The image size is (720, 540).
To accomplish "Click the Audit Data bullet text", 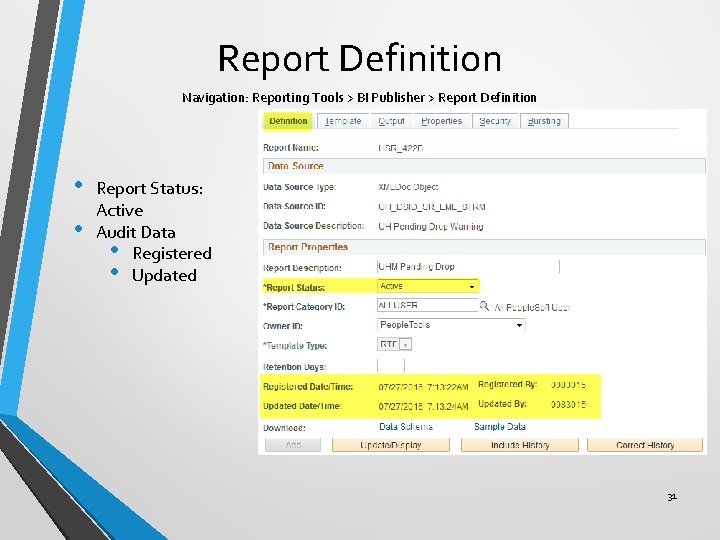I will [136, 232].
